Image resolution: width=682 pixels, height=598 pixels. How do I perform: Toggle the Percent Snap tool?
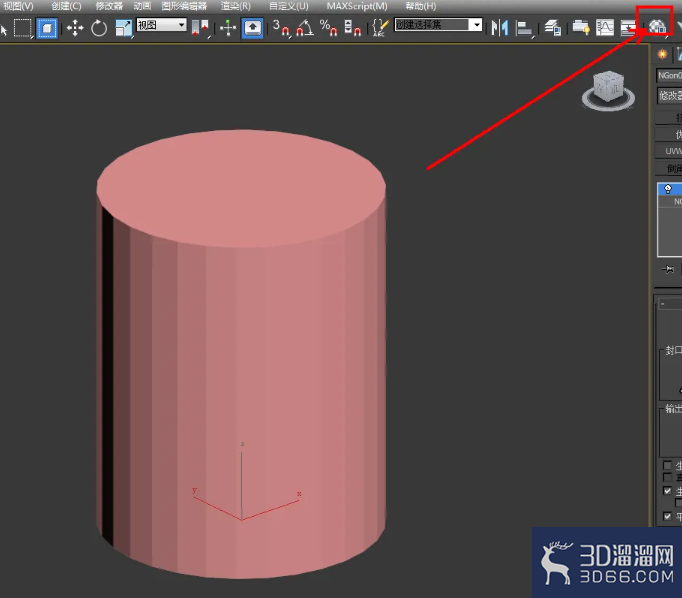(x=328, y=28)
